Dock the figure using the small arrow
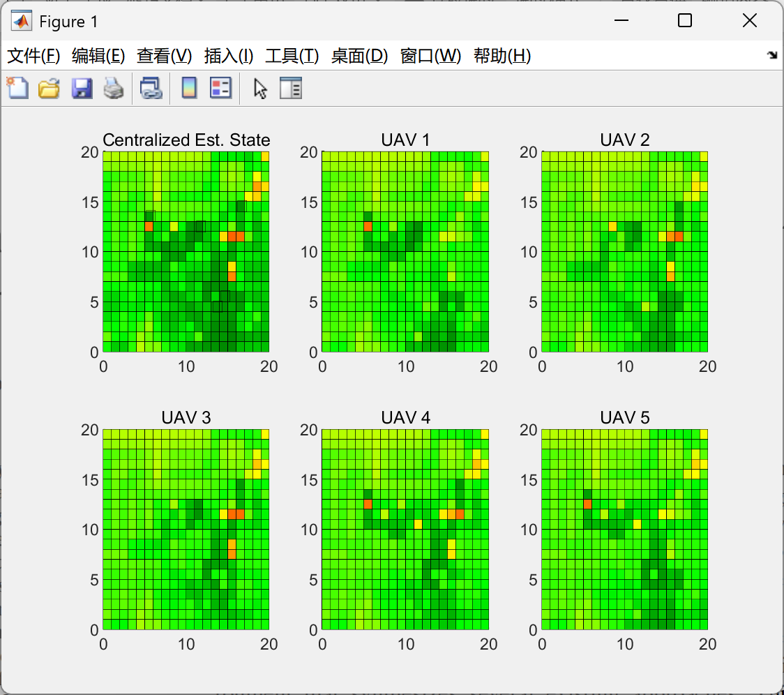784x695 pixels. click(773, 55)
